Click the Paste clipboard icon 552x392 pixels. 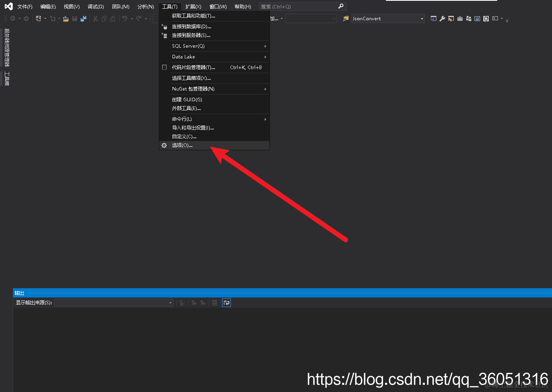click(x=113, y=19)
